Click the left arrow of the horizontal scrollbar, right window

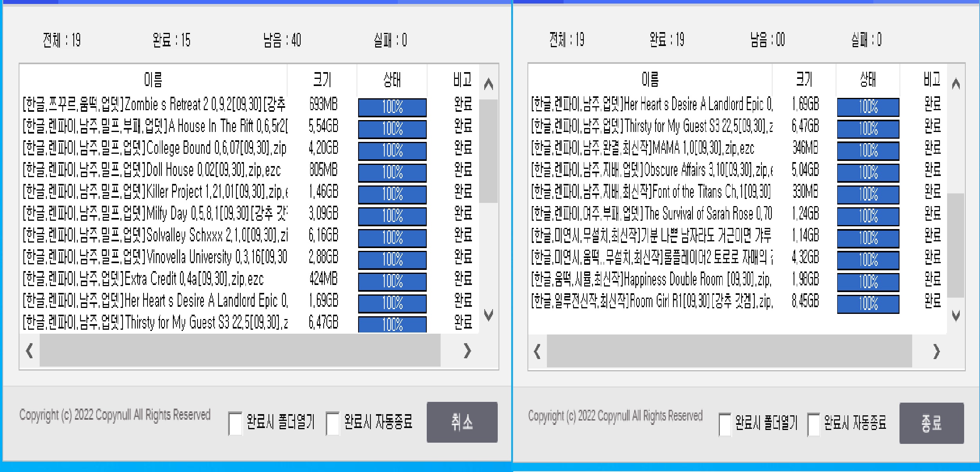(536, 351)
